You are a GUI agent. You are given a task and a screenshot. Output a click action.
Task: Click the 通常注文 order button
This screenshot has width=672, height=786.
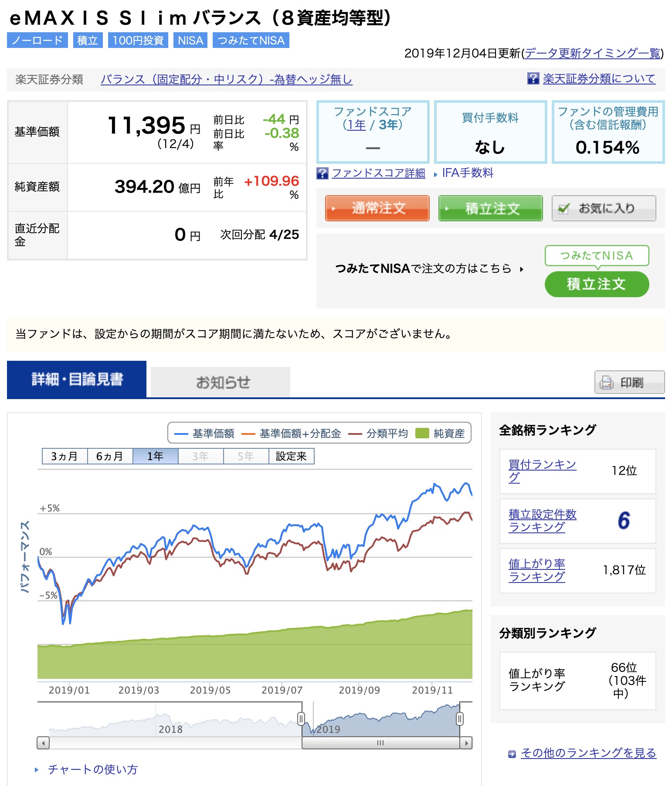click(377, 208)
